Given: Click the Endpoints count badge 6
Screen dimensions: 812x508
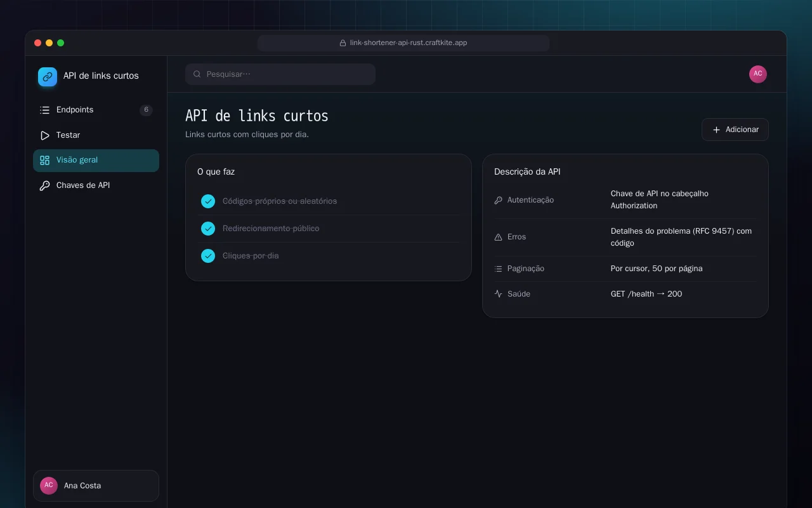Looking at the screenshot, I should coord(146,110).
